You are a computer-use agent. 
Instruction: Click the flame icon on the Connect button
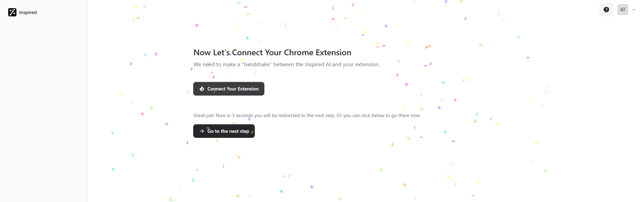202,89
